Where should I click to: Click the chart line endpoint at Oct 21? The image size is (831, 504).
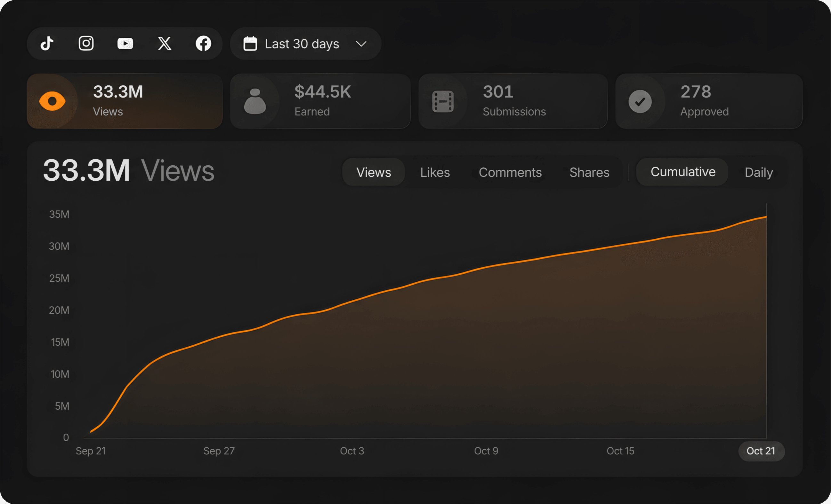point(767,217)
